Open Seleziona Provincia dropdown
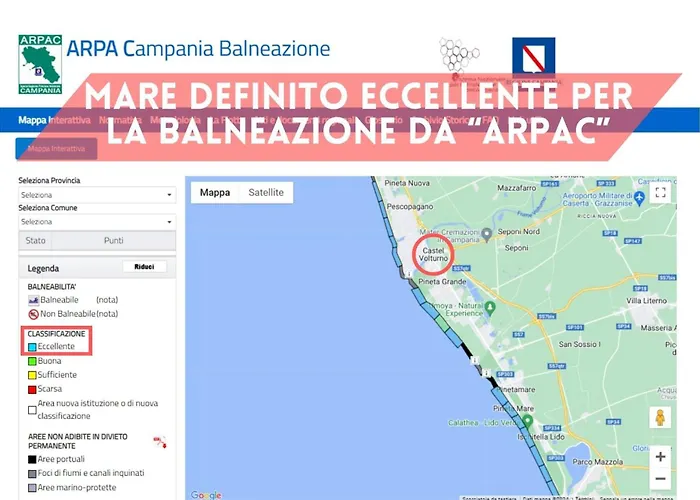 click(97, 195)
